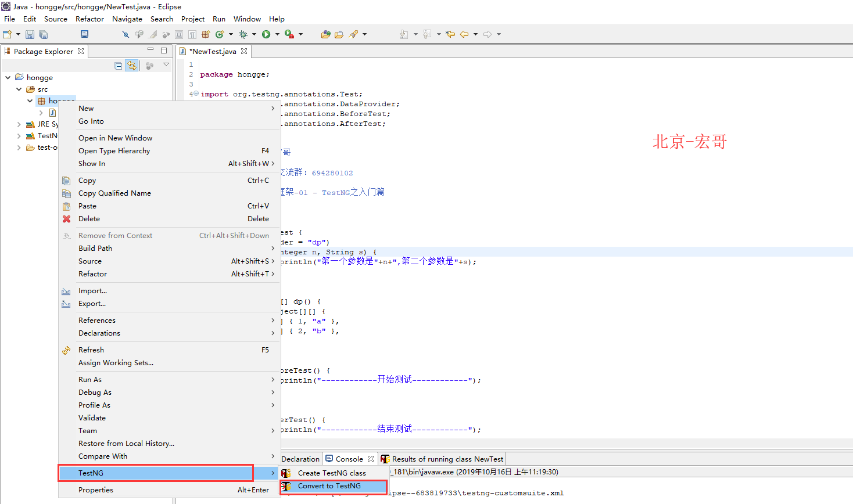Screen dimensions: 853x504
Task: Open New Java Class dropdown arrow
Action: pos(231,34)
